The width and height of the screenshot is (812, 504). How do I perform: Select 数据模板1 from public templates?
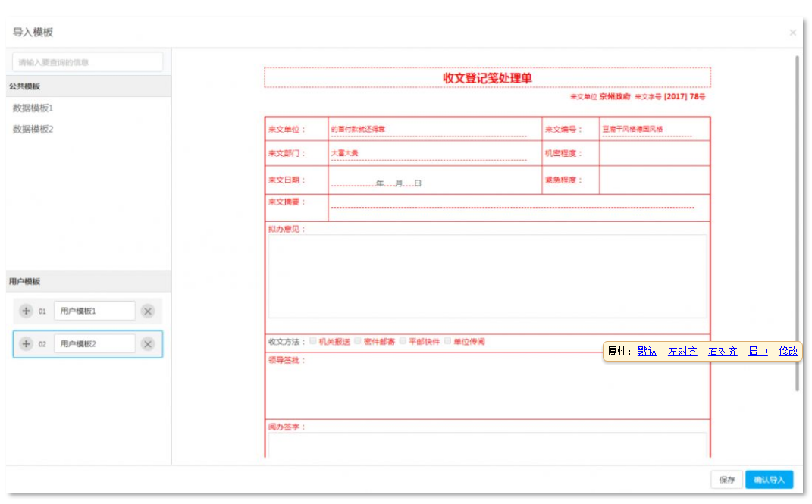33,108
